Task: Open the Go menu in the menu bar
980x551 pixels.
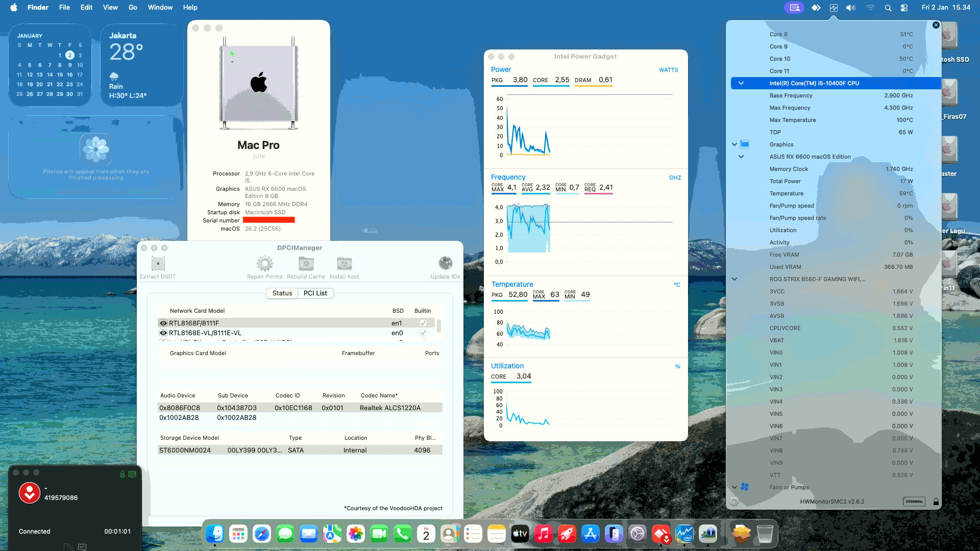Action: point(132,8)
